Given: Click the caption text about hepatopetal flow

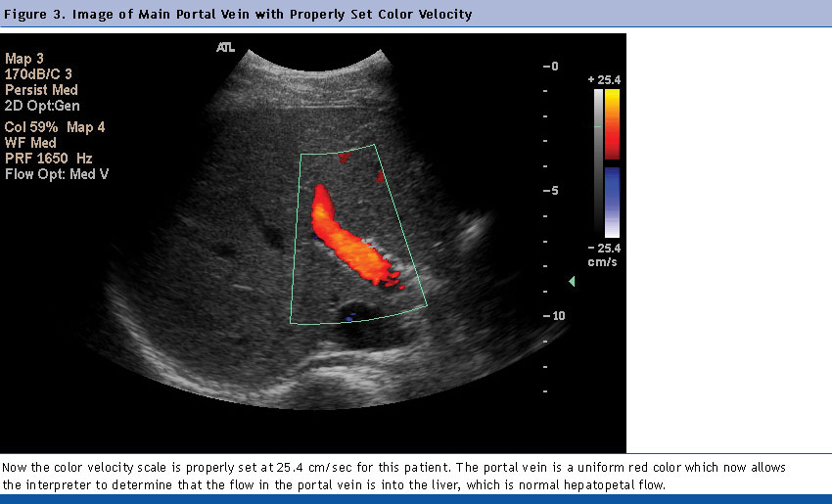Looking at the screenshot, I should [393, 476].
